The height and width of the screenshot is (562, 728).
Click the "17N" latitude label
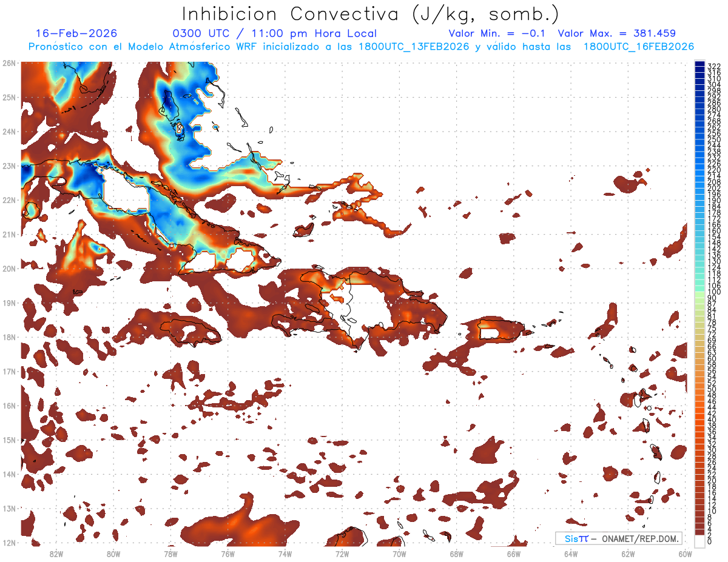[8, 371]
